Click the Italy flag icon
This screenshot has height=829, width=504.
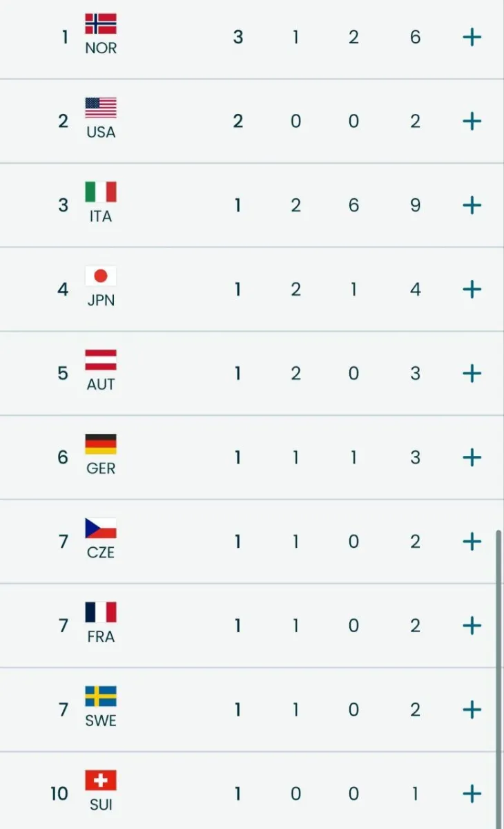[x=101, y=192]
